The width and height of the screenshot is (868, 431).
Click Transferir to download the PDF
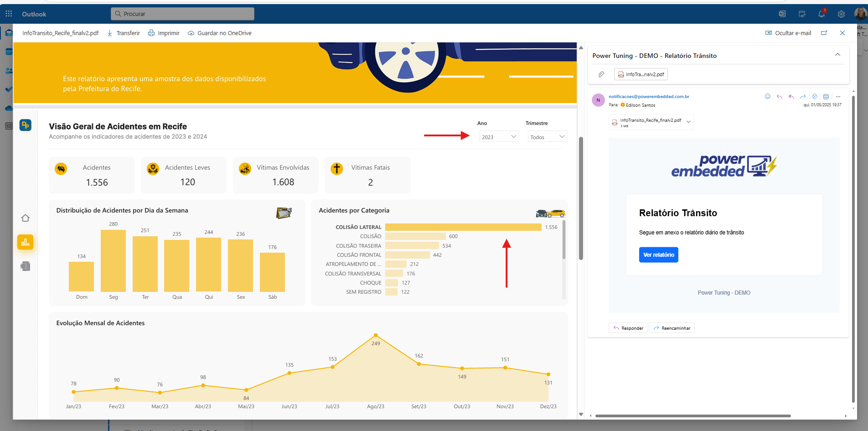point(124,33)
